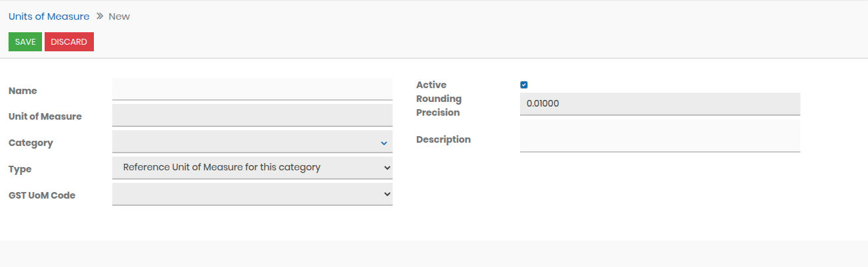Image resolution: width=868 pixels, height=267 pixels.
Task: Click the Description field label
Action: click(x=443, y=139)
